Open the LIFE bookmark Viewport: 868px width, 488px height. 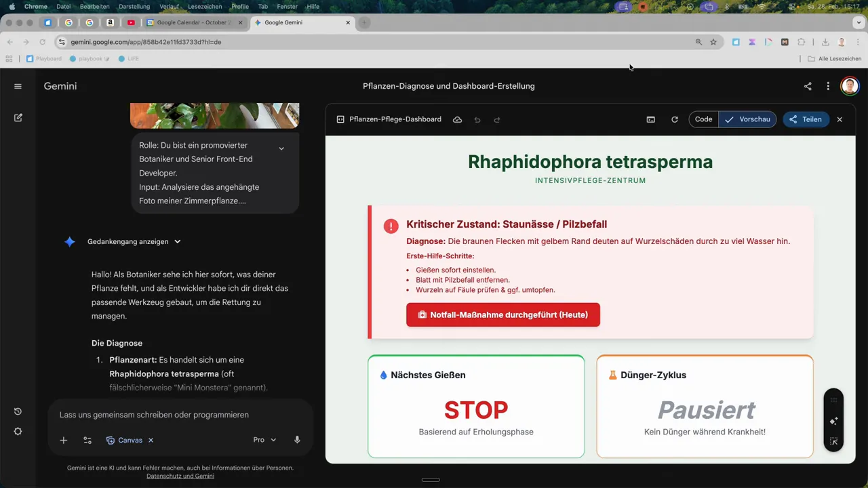[x=128, y=59]
